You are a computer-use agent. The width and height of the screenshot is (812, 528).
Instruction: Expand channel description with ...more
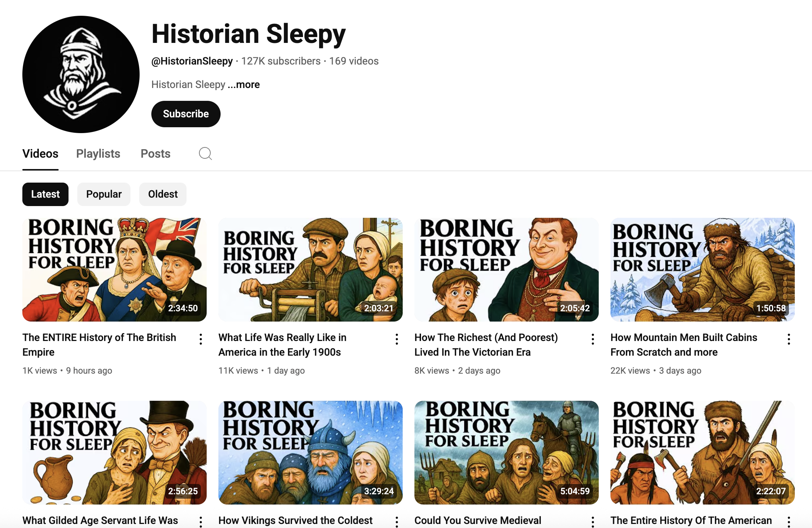pos(244,85)
